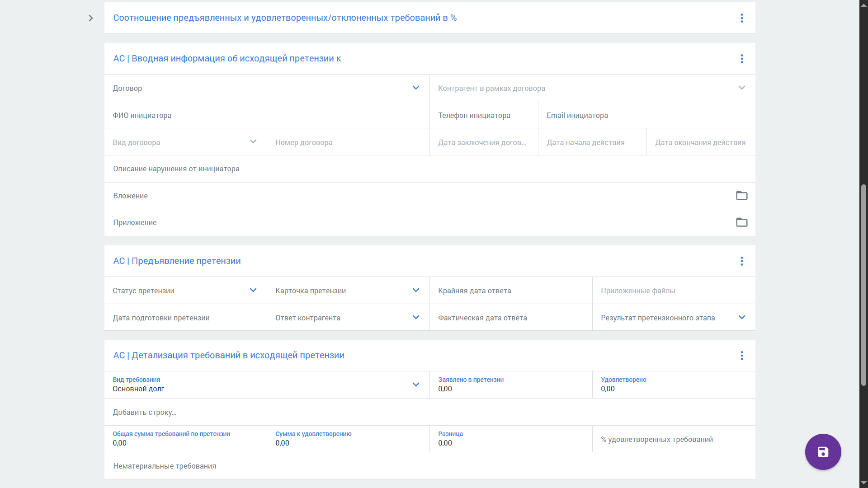The height and width of the screenshot is (488, 868).
Task: Click Добавить строку… to add a row
Action: coord(145,412)
